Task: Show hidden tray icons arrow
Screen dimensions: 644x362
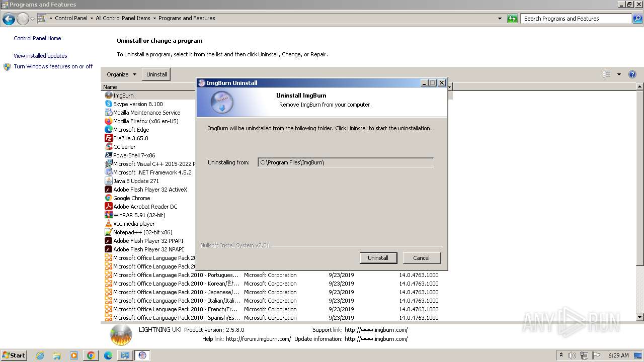Action: (561, 355)
